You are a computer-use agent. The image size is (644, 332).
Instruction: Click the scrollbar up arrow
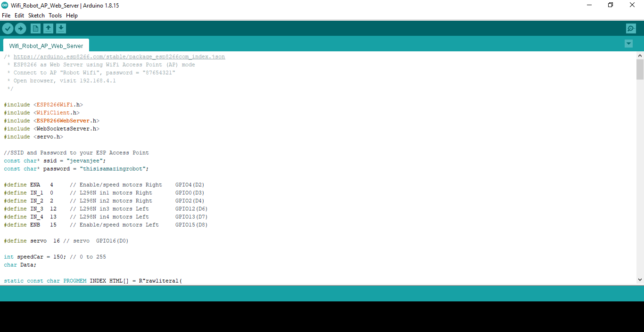pyautogui.click(x=640, y=54)
